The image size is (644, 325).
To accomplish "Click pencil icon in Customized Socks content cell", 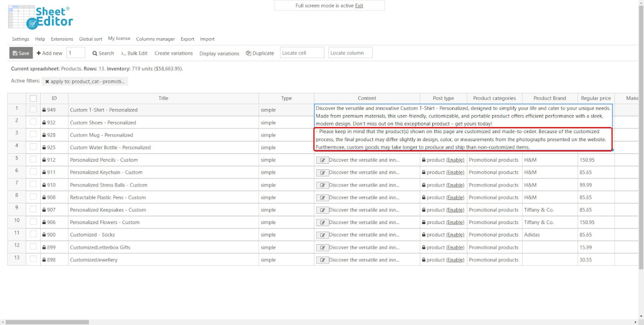I will [322, 235].
